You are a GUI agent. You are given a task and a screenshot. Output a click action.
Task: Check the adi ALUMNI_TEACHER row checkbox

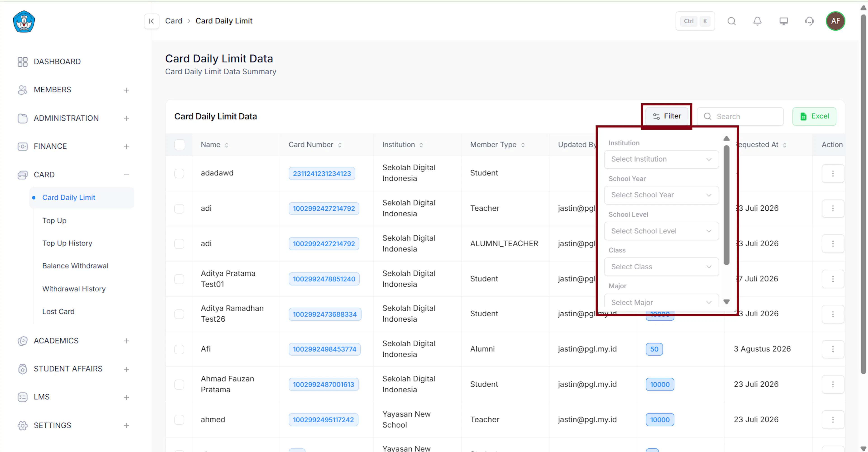tap(179, 243)
